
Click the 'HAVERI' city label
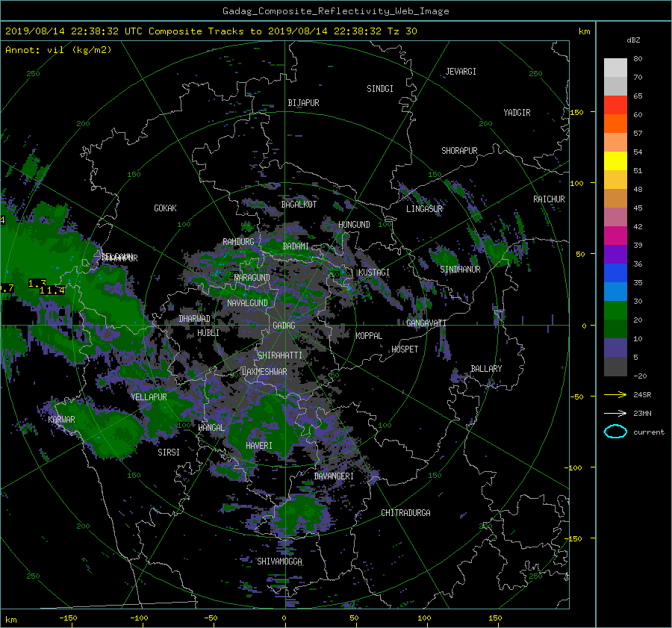click(259, 446)
